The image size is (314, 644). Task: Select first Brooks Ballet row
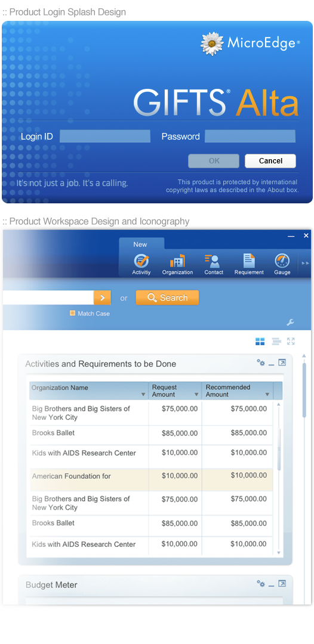[x=151, y=435]
